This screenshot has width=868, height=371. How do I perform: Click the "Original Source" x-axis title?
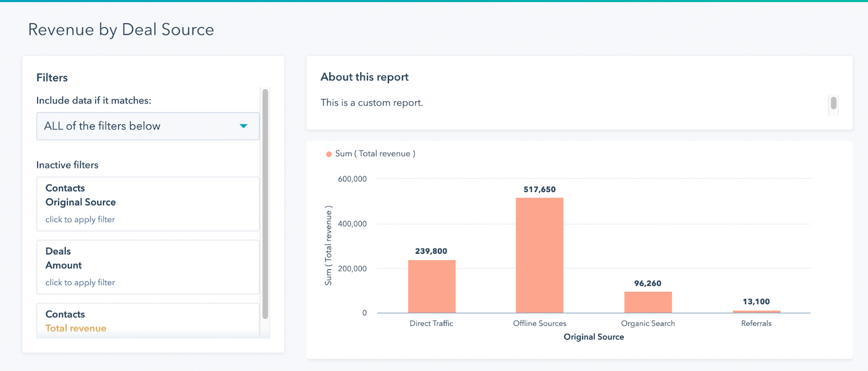[593, 337]
